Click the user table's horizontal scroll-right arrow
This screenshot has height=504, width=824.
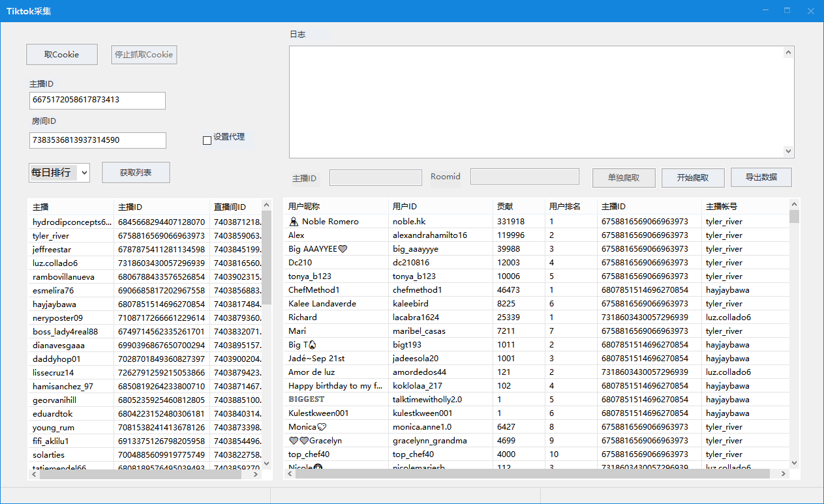pos(784,474)
